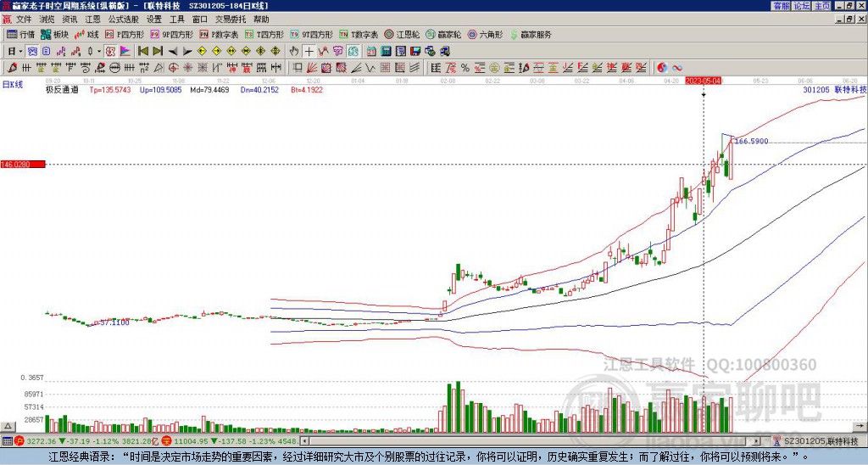Click the 板块 toolbar button
The width and height of the screenshot is (868, 465).
(55, 34)
